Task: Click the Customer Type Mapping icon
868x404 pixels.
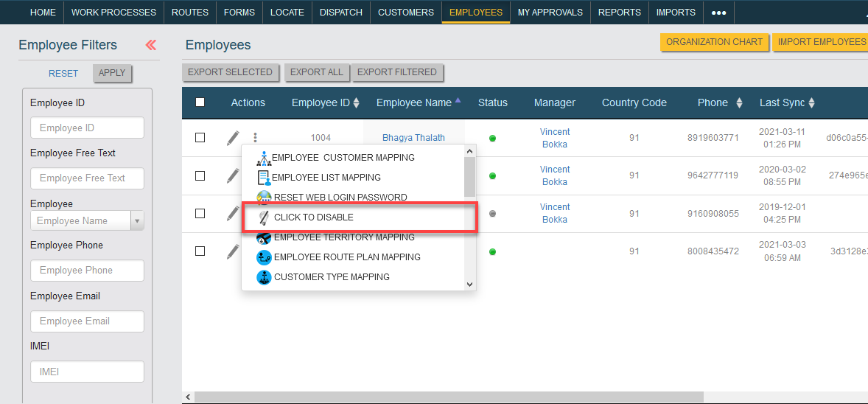Action: (x=264, y=277)
